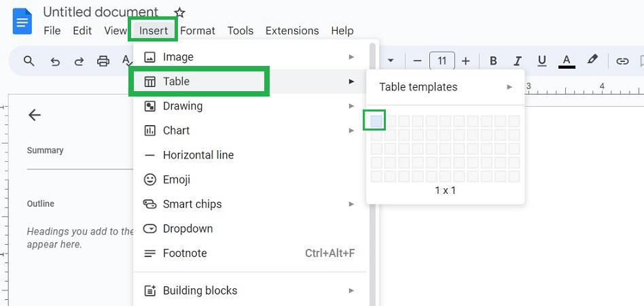Screen dimensions: 644x306
Task: Click the search magnifier icon in toolbar
Action: (29, 61)
